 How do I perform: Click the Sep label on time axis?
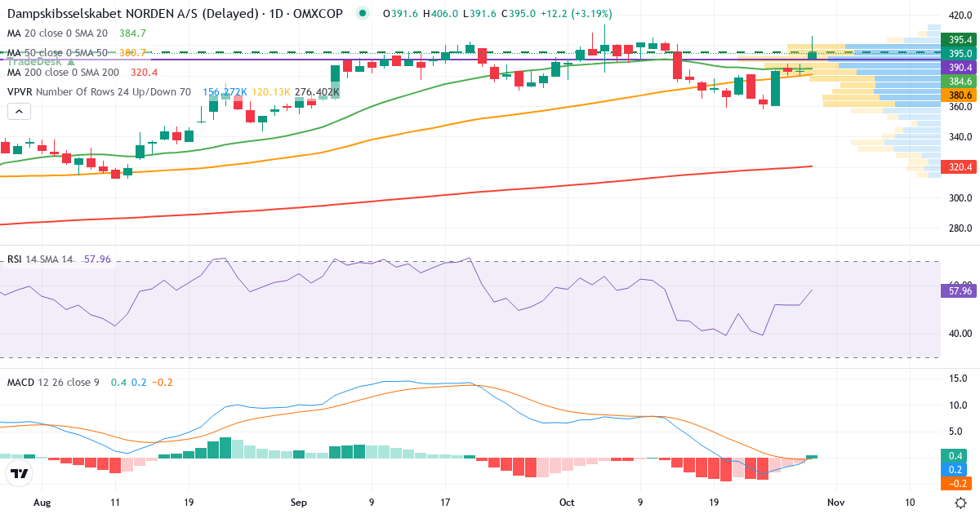pyautogui.click(x=299, y=502)
